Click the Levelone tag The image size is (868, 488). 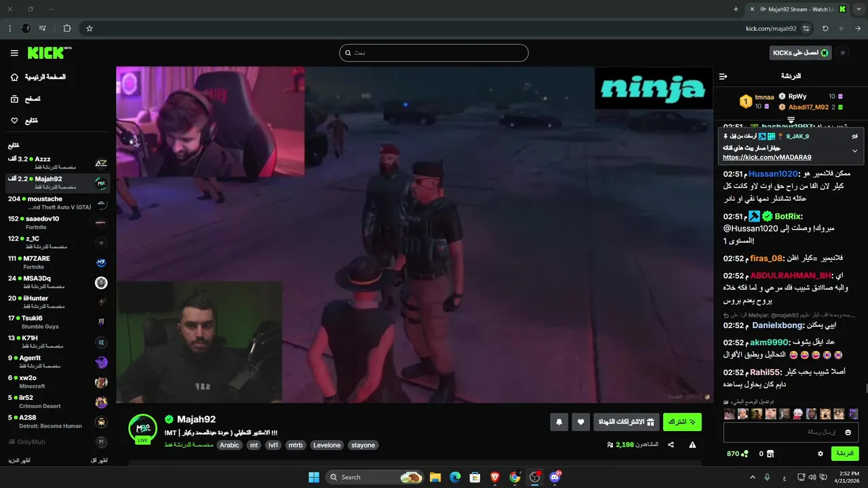pos(327,445)
